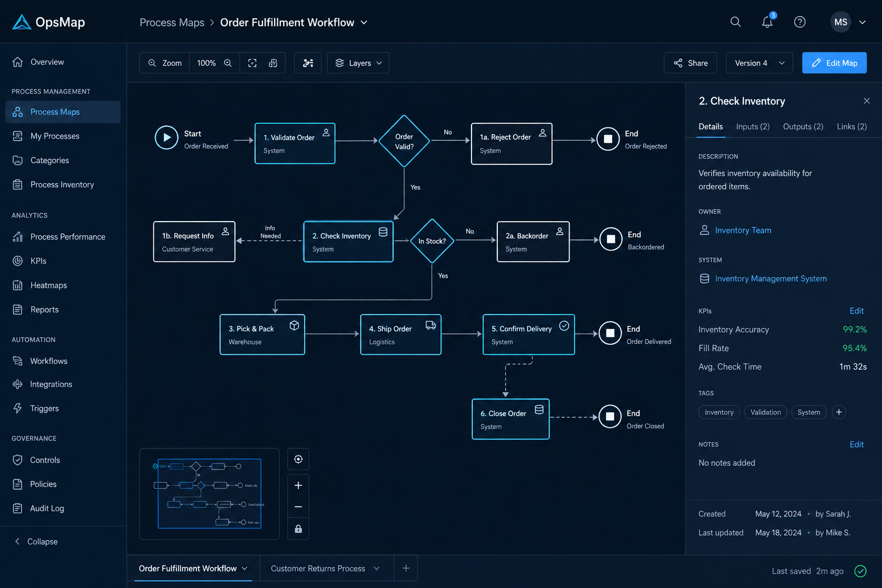Expand the Customer Returns Process tab chevron
Screen dimensions: 882x588
tap(377, 568)
